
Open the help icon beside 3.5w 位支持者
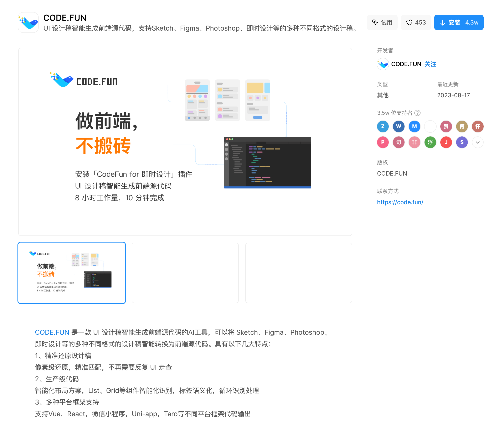(418, 113)
